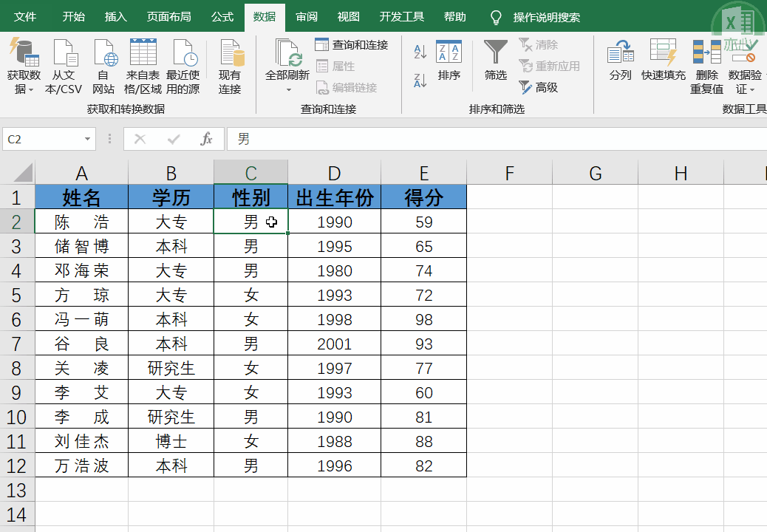The height and width of the screenshot is (532, 767).
Task: Switch to Page Layout (页面布局) tab
Action: coord(168,17)
